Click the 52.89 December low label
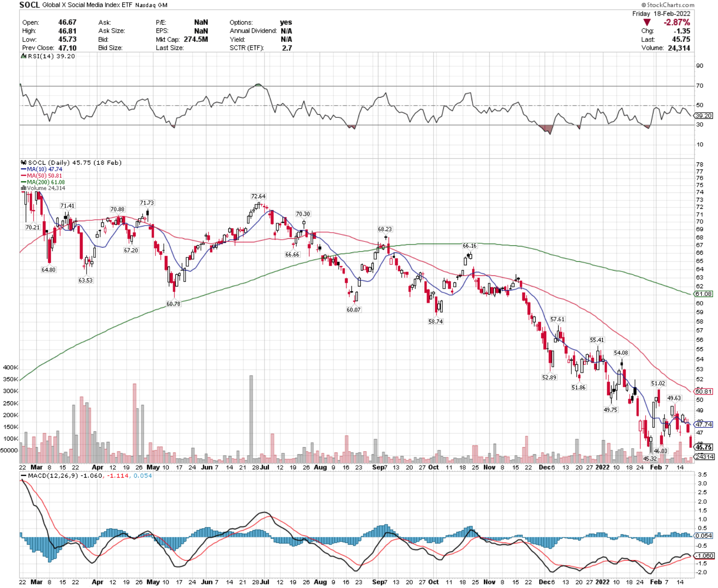This screenshot has height=588, width=718. [x=549, y=377]
